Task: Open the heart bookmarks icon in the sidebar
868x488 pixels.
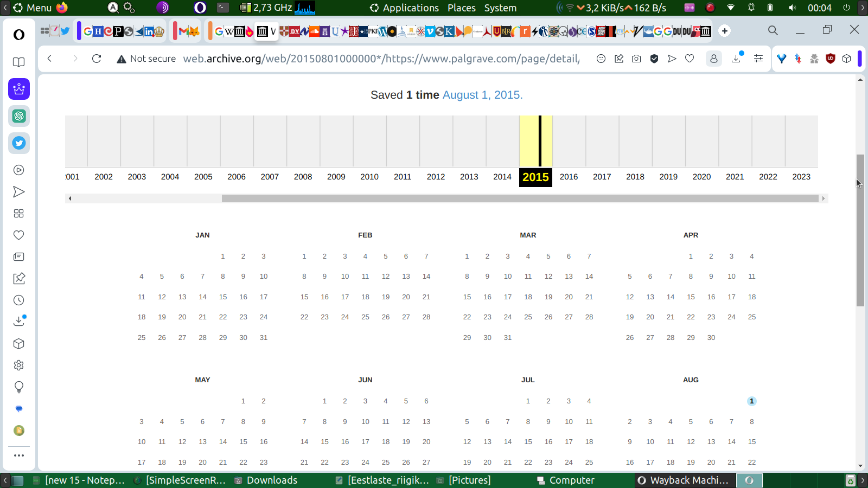Action: tap(19, 235)
